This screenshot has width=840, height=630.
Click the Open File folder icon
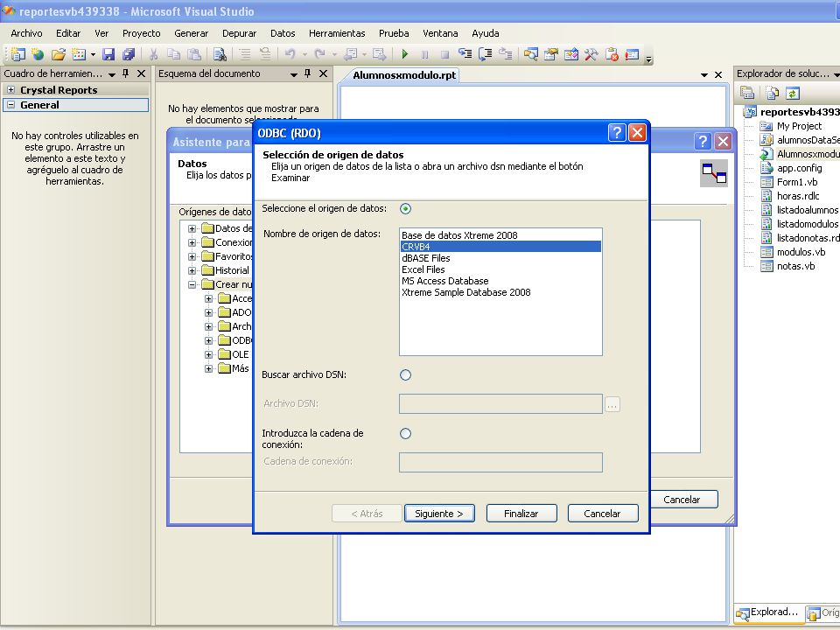(x=59, y=54)
